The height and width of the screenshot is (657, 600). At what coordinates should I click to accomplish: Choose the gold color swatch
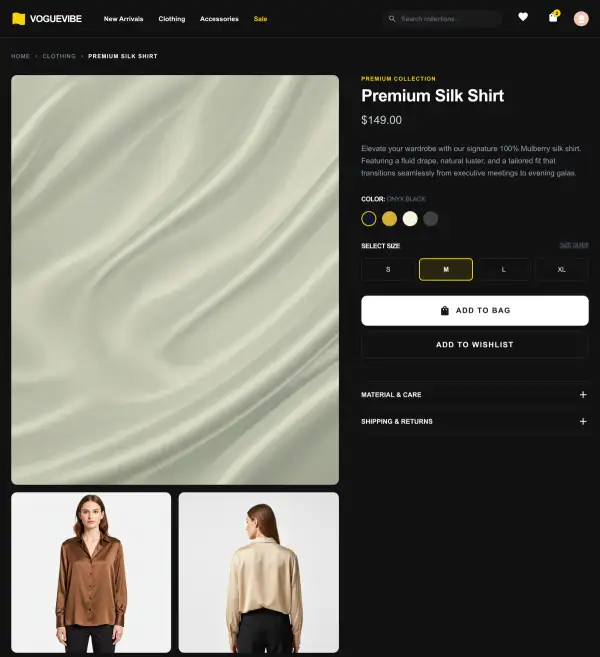coord(390,219)
